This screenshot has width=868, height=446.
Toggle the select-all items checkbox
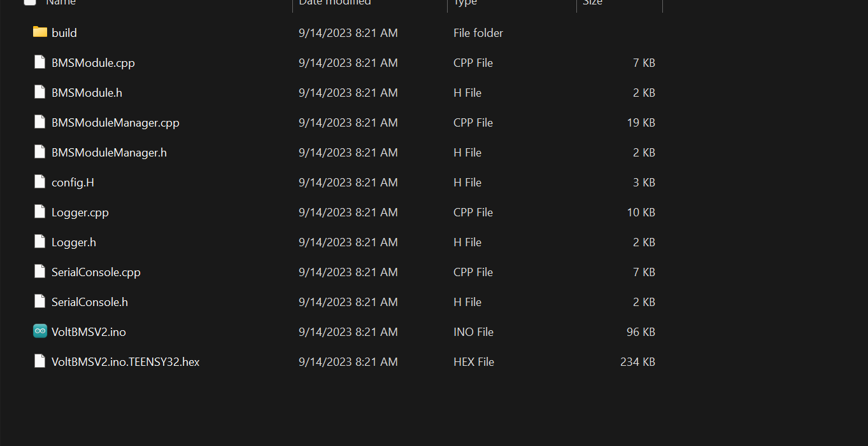click(29, 2)
